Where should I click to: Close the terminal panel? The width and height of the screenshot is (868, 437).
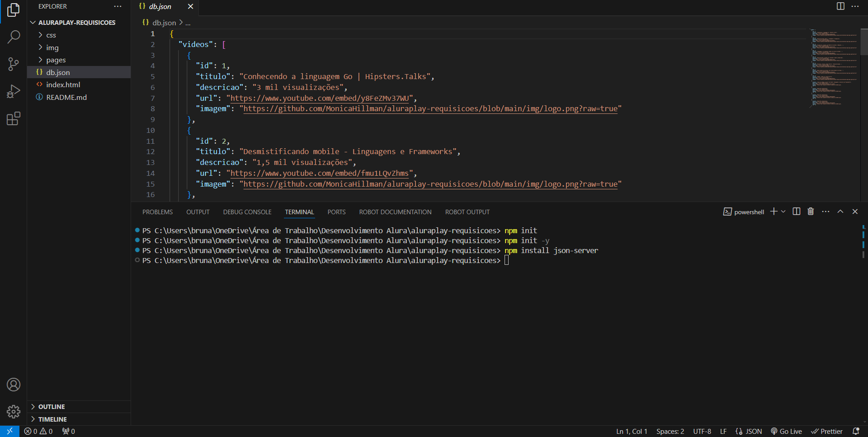[x=855, y=211]
